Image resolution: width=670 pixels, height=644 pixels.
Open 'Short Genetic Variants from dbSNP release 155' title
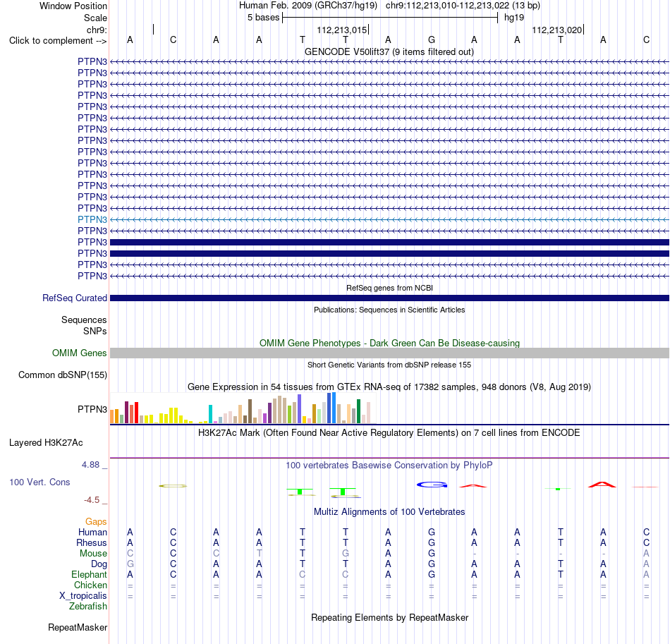389,365
